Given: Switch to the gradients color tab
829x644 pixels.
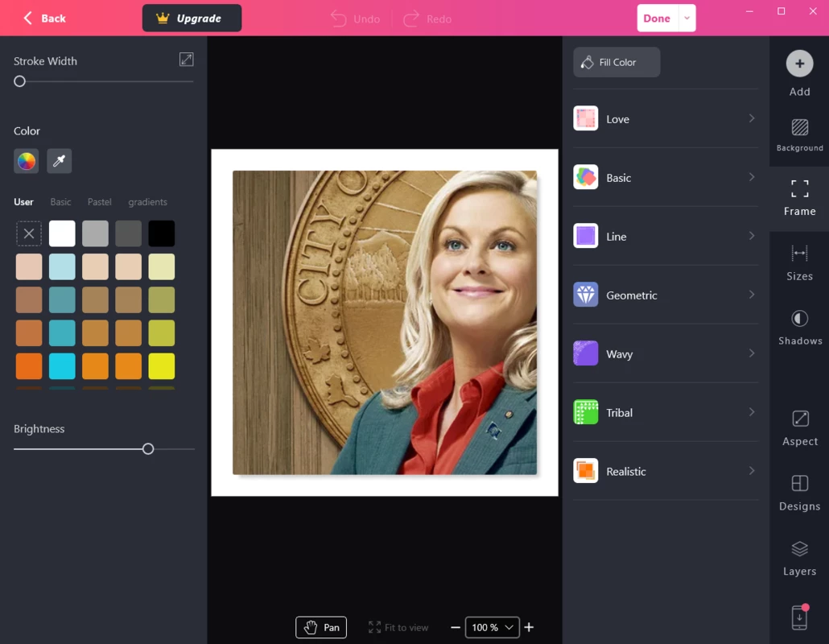Looking at the screenshot, I should 147,202.
